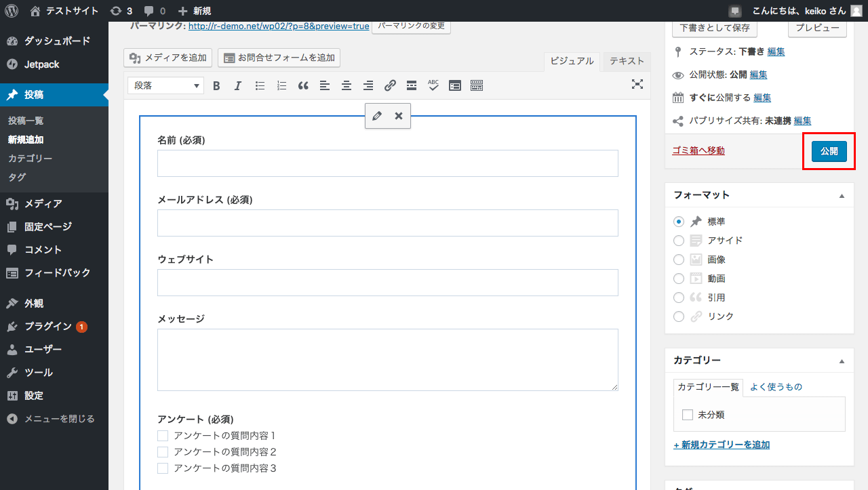This screenshot has width=868, height=490.
Task: Check アンケートの質問内容１
Action: [163, 436]
